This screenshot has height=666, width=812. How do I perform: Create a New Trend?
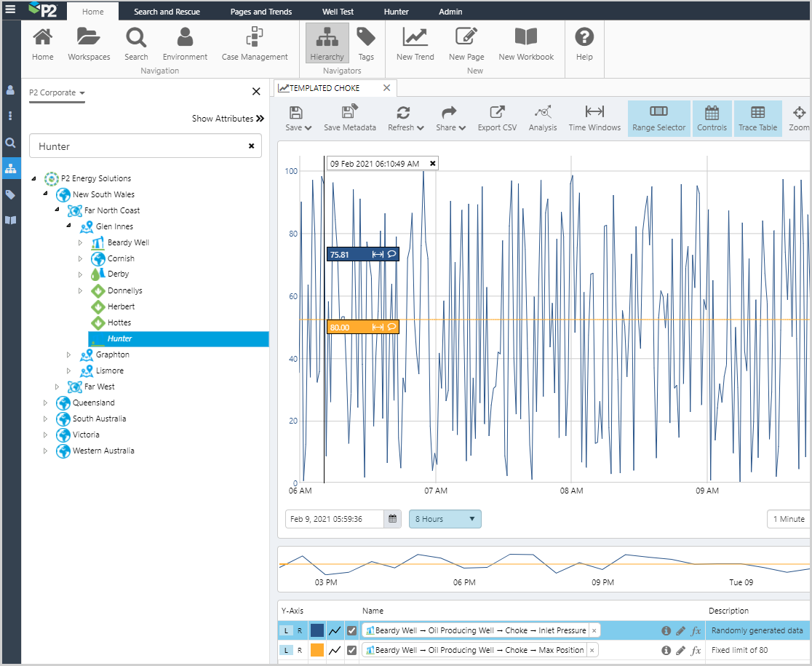pyautogui.click(x=415, y=44)
